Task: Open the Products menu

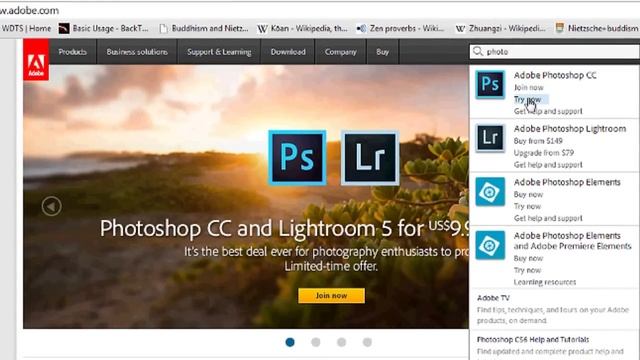Action: pos(72,52)
